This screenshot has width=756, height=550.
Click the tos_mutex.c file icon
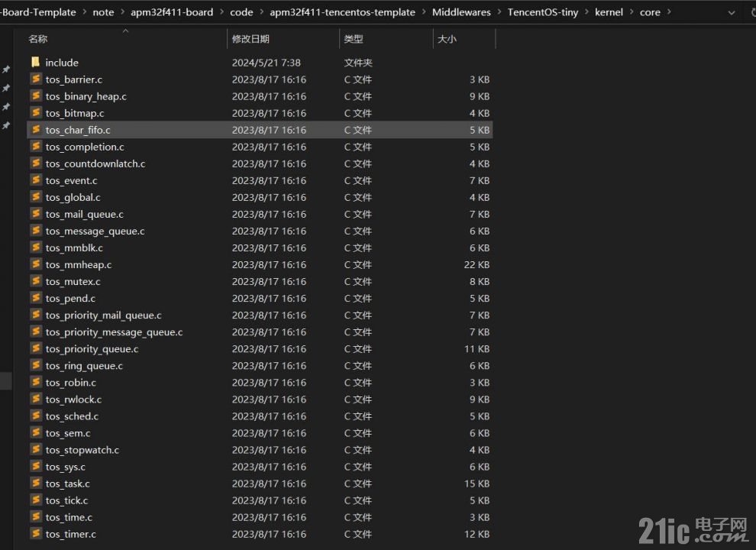[x=36, y=281]
